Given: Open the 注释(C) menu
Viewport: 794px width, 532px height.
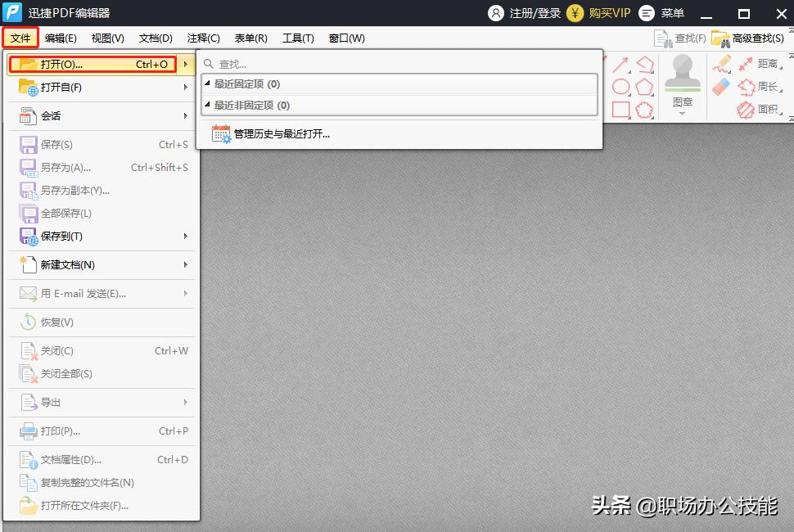Looking at the screenshot, I should click(x=202, y=38).
